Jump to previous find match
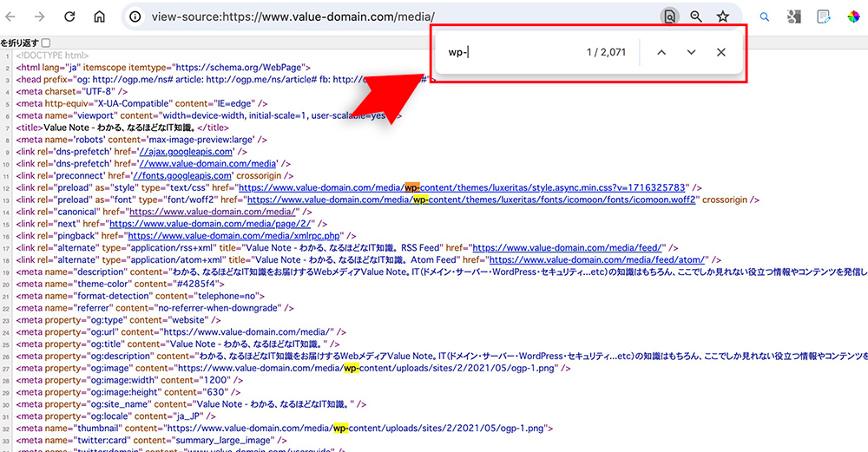This screenshot has width=868, height=452. click(x=661, y=52)
